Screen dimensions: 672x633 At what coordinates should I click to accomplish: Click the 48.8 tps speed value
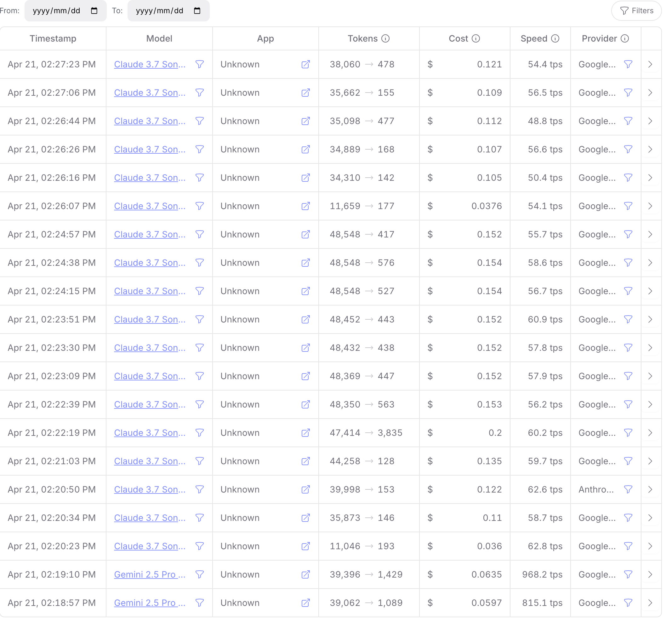coord(545,121)
